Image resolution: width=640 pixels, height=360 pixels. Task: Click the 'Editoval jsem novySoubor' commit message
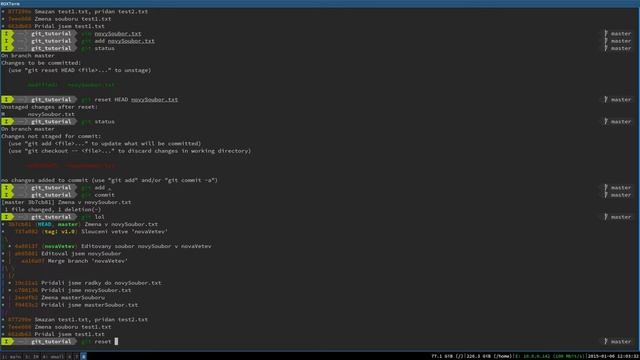(81, 253)
